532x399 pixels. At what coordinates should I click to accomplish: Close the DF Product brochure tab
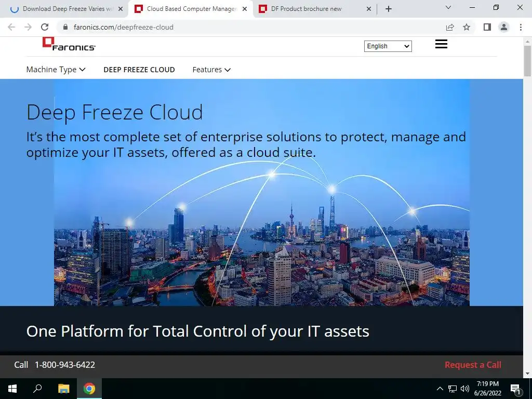[x=369, y=9]
